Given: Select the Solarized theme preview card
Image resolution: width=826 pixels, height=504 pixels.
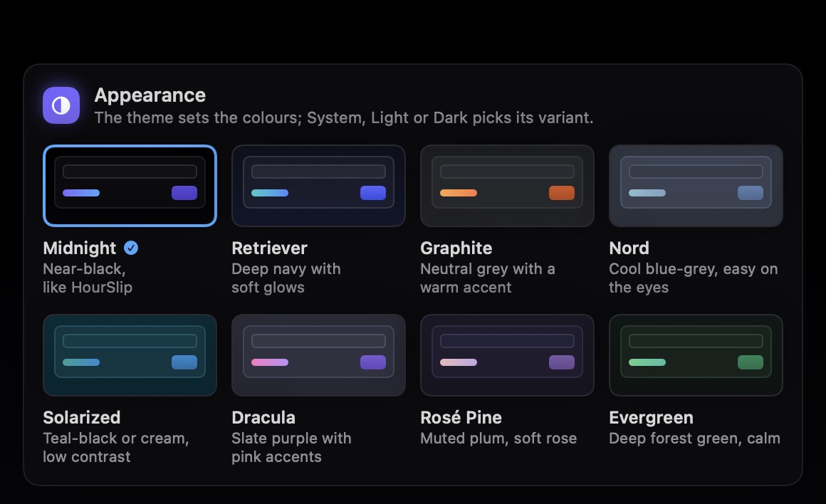Looking at the screenshot, I should [130, 355].
